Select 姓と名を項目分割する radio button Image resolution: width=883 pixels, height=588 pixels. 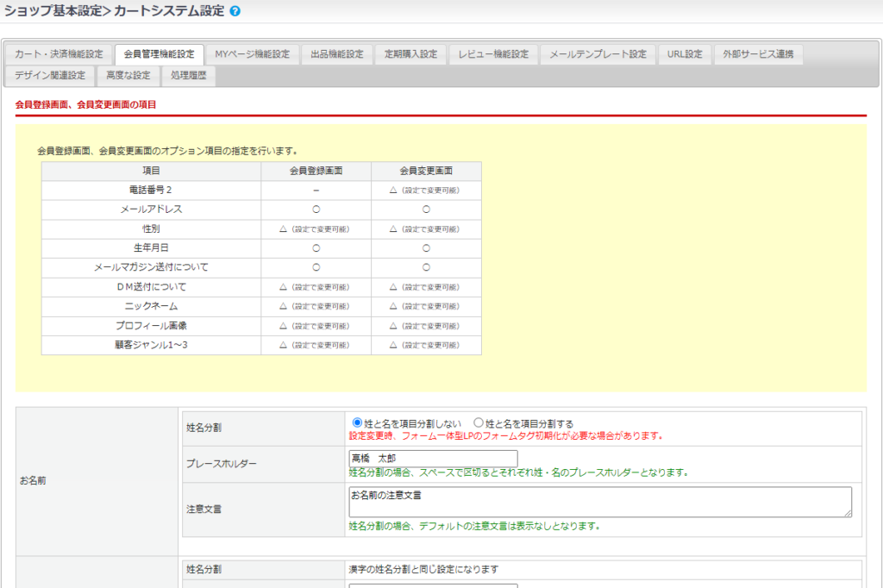coord(479,423)
